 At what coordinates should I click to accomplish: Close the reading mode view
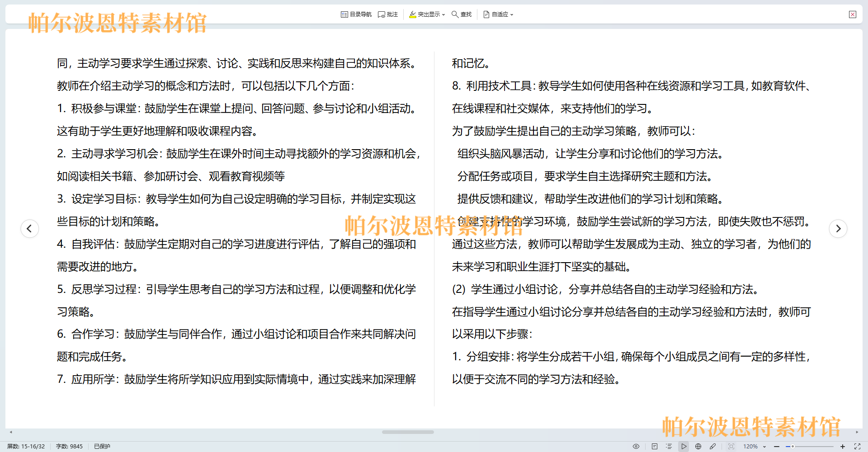853,14
